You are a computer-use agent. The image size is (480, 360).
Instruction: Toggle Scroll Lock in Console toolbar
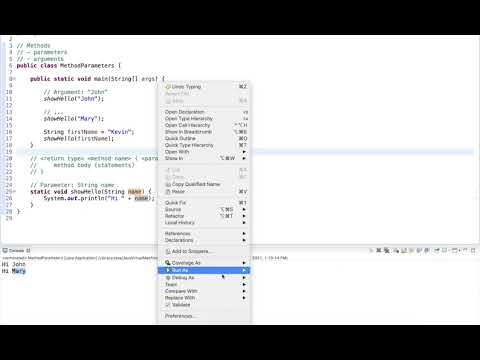404,250
